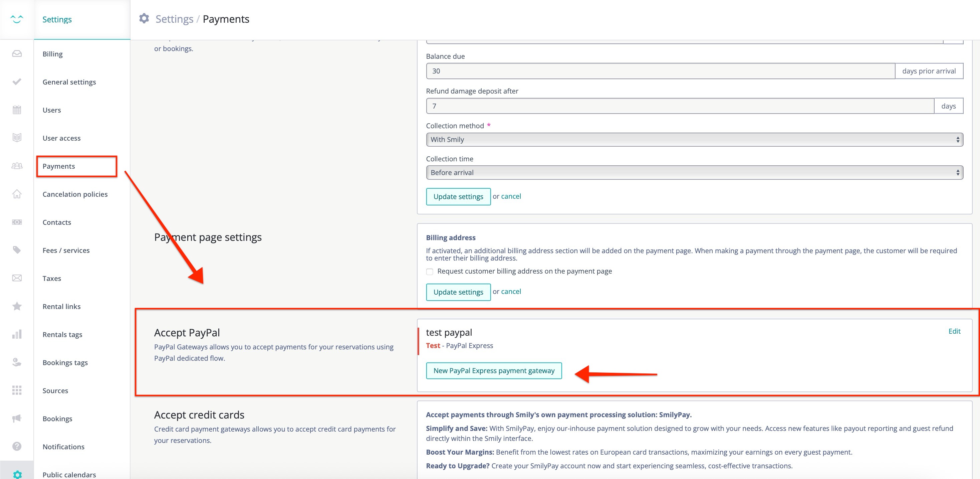
Task: Click Update settings under Billing address
Action: 458,292
